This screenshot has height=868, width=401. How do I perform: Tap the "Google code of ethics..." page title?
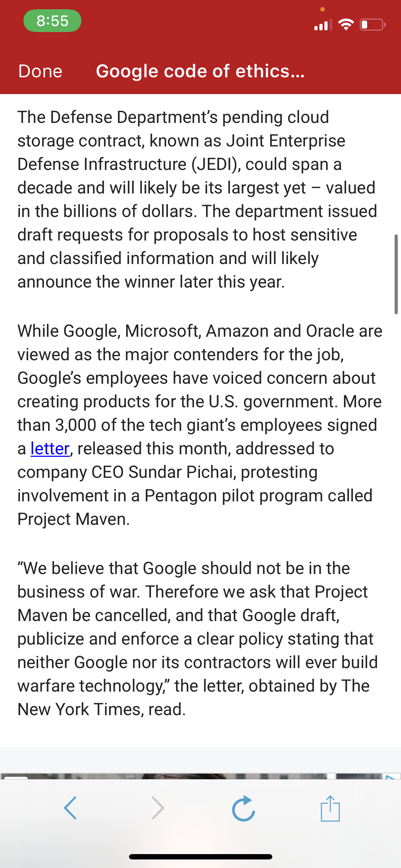point(200,71)
